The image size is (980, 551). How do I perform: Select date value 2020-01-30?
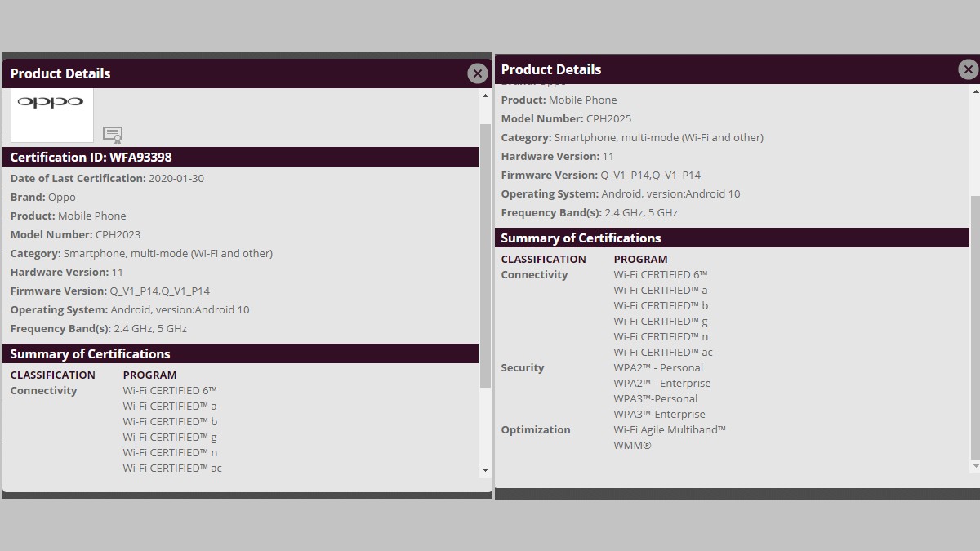pyautogui.click(x=176, y=178)
